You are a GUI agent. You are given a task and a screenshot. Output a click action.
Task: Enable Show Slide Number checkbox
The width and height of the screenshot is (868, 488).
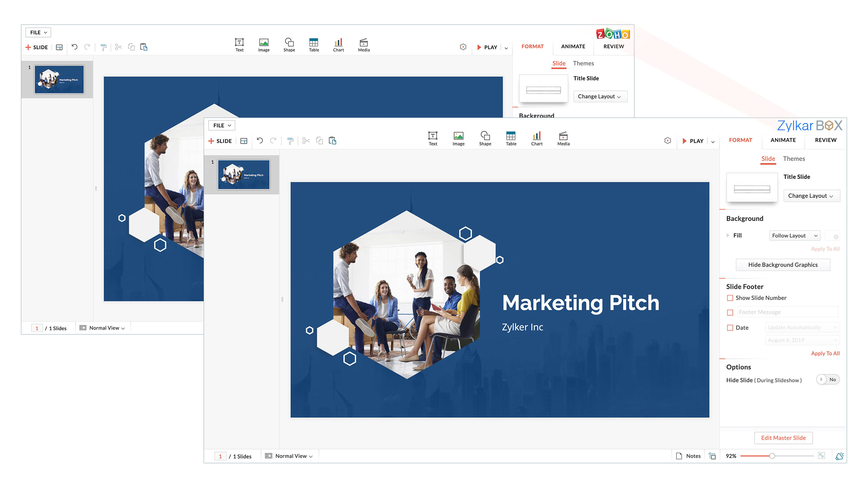[x=730, y=298]
